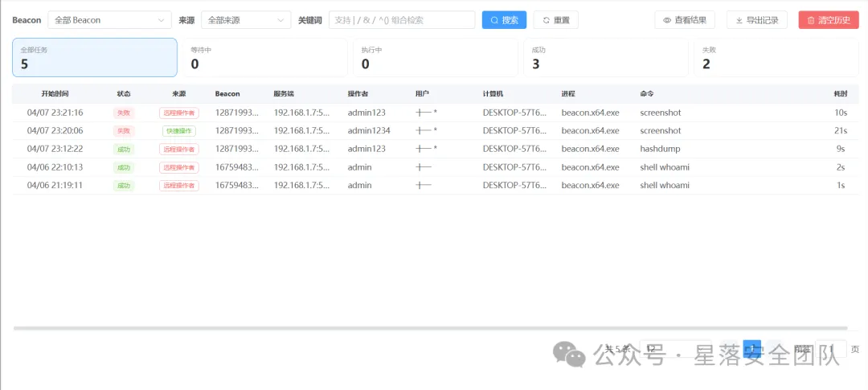The height and width of the screenshot is (390, 868).
Task: Click the 192.168.1.7:5... server cell in the 23:21:16 row
Action: [x=301, y=113]
